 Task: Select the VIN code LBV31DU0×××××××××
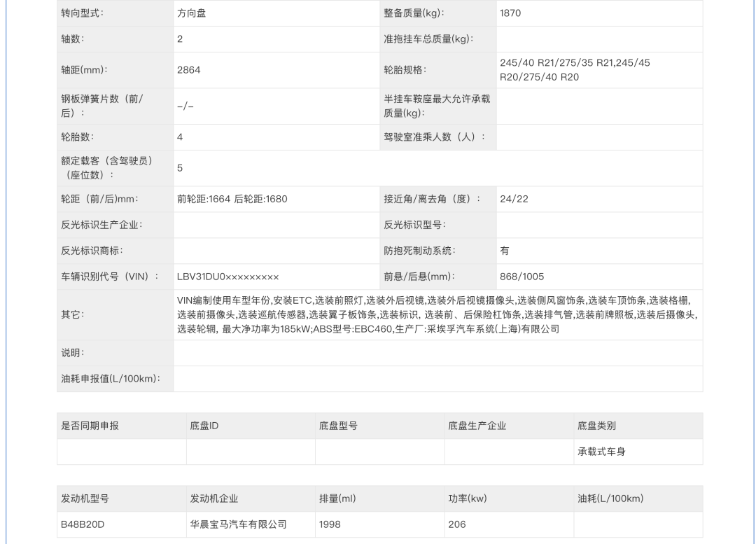pyautogui.click(x=227, y=277)
